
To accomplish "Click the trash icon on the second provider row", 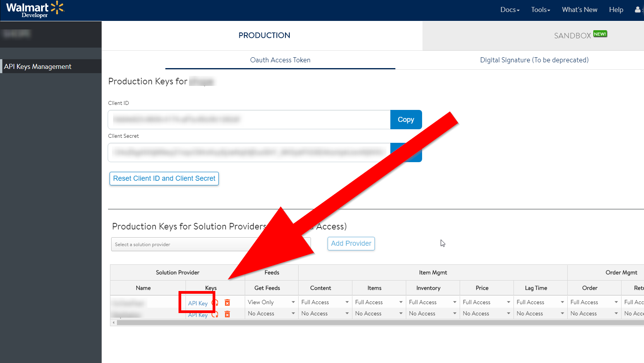I will (x=227, y=314).
